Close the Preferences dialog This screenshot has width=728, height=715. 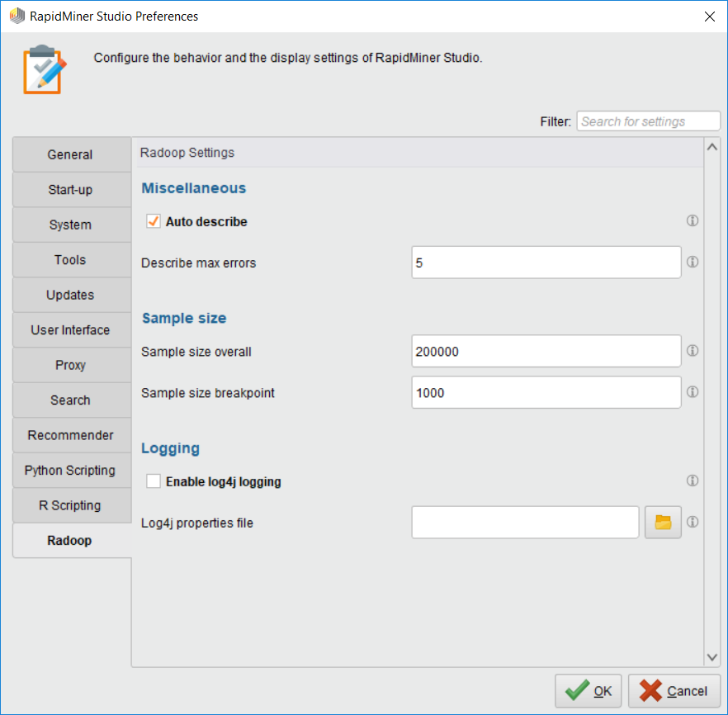click(710, 17)
